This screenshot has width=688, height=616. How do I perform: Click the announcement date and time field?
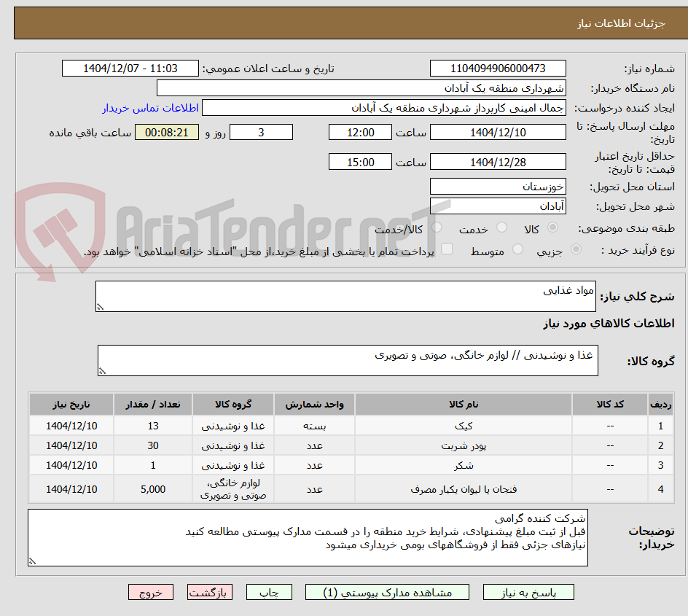pos(130,69)
